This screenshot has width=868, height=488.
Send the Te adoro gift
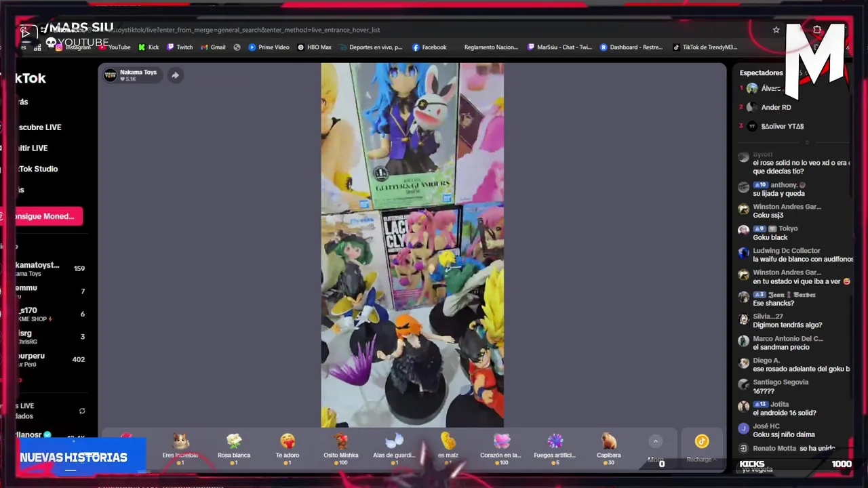click(x=288, y=449)
